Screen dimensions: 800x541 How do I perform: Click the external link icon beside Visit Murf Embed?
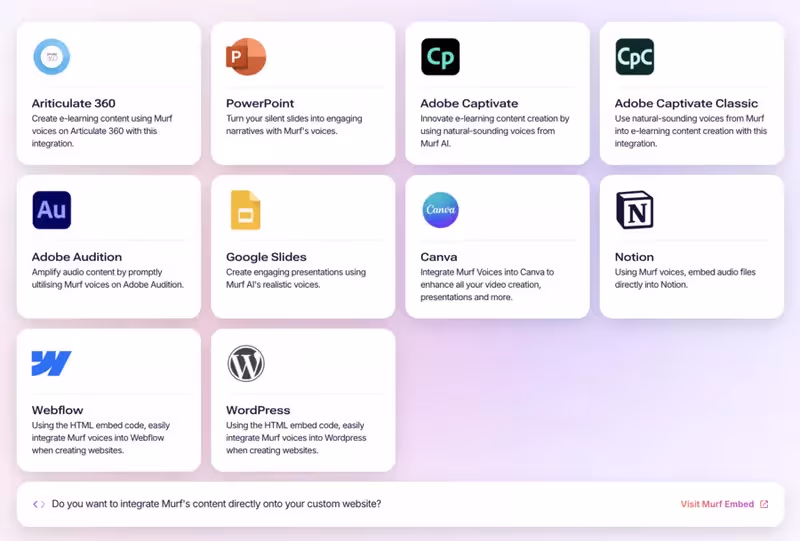764,504
